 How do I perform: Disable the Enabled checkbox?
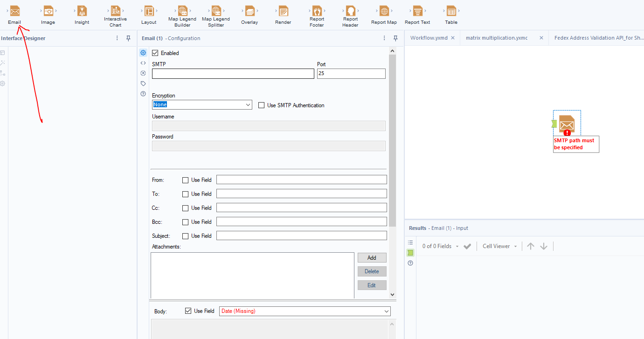[x=155, y=53]
